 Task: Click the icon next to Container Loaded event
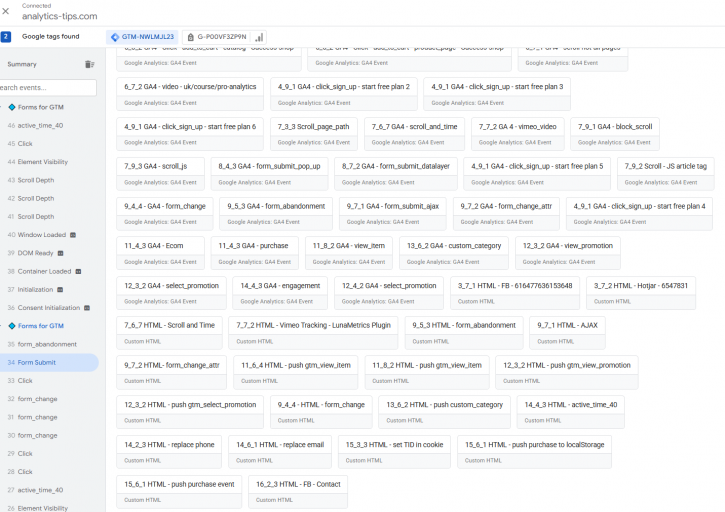click(x=78, y=271)
